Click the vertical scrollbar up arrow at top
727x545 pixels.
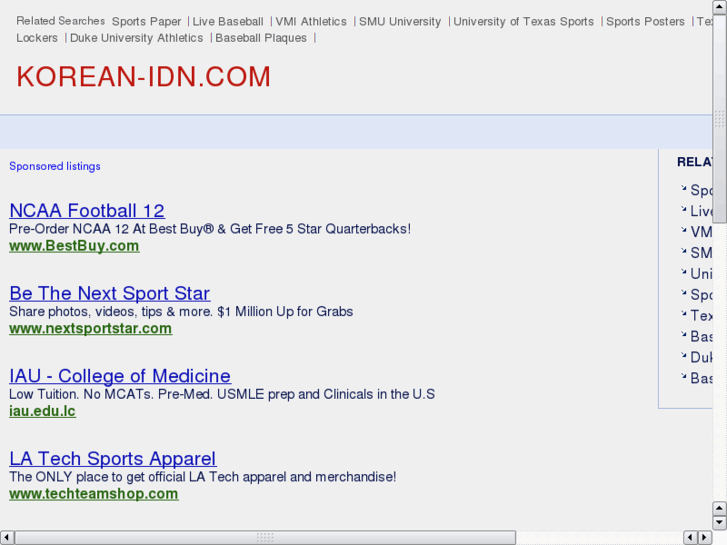click(x=720, y=7)
